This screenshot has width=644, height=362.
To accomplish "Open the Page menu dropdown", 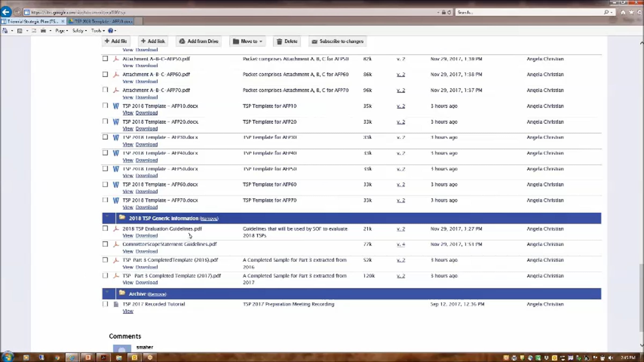I will [61, 31].
